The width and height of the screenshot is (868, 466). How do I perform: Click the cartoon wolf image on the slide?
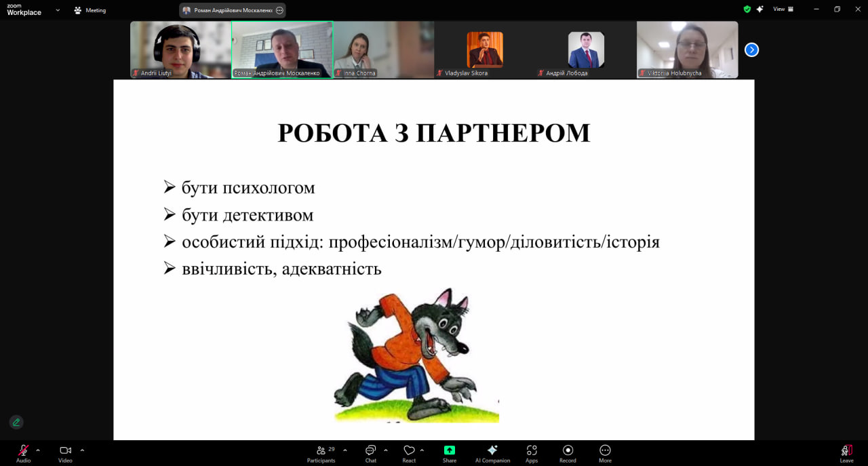416,355
